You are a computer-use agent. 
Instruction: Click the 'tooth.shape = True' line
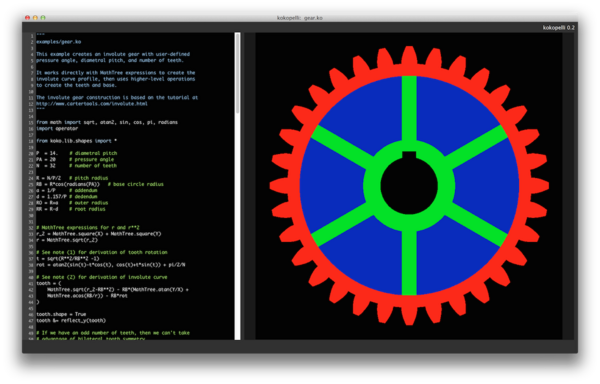(61, 314)
